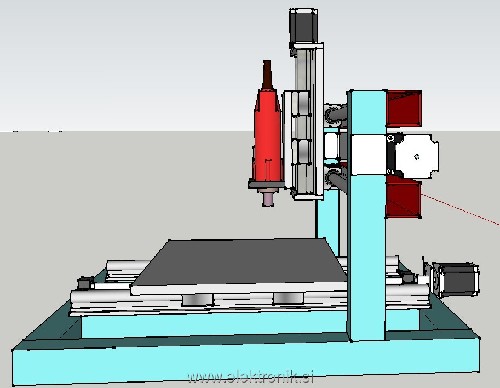The width and height of the screenshot is (500, 388).
Task: Select the white square plate on the column
Action: tap(369, 154)
